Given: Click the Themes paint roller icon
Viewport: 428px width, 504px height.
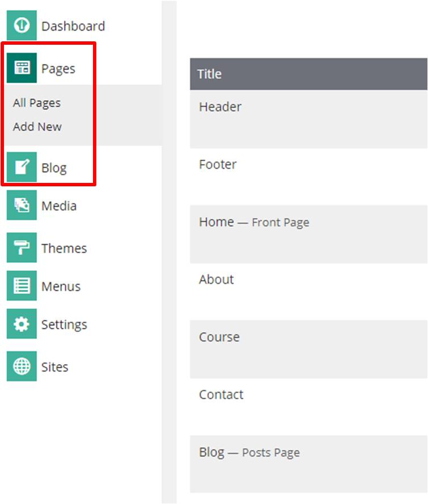Looking at the screenshot, I should pyautogui.click(x=22, y=247).
